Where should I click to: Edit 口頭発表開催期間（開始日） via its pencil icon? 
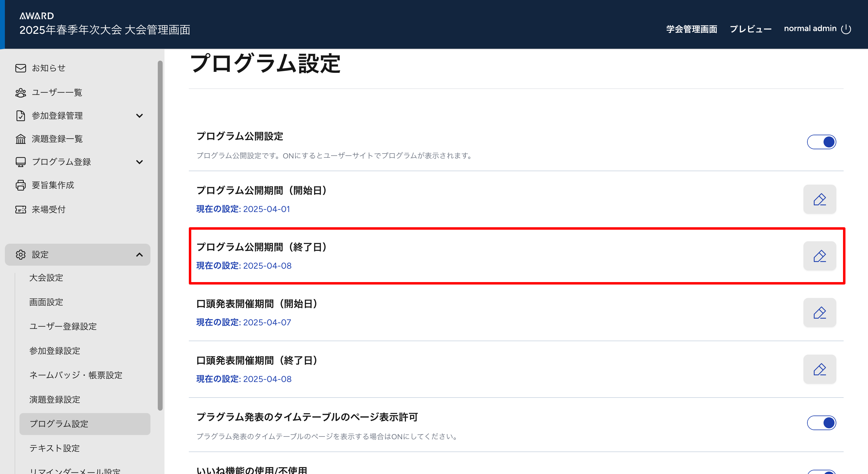[x=820, y=313]
